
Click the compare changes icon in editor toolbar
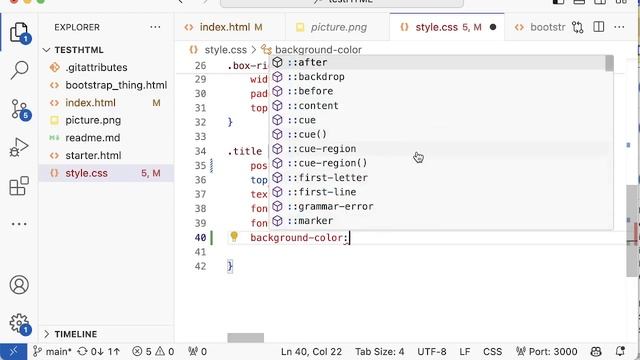pos(578,27)
